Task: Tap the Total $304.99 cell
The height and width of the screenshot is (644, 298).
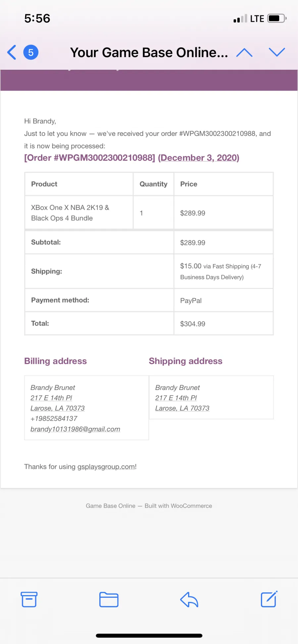Action: [224, 324]
